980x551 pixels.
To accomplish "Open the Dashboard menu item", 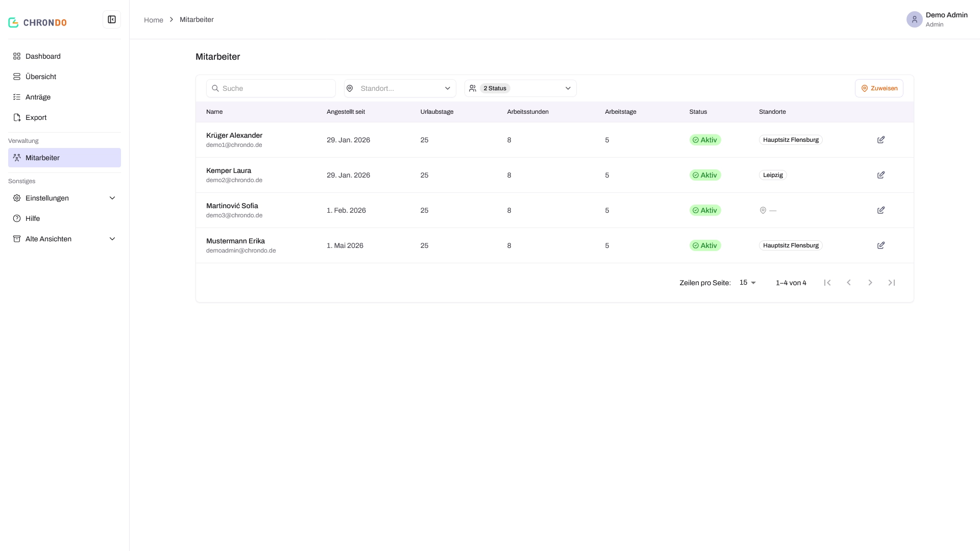I will point(64,56).
